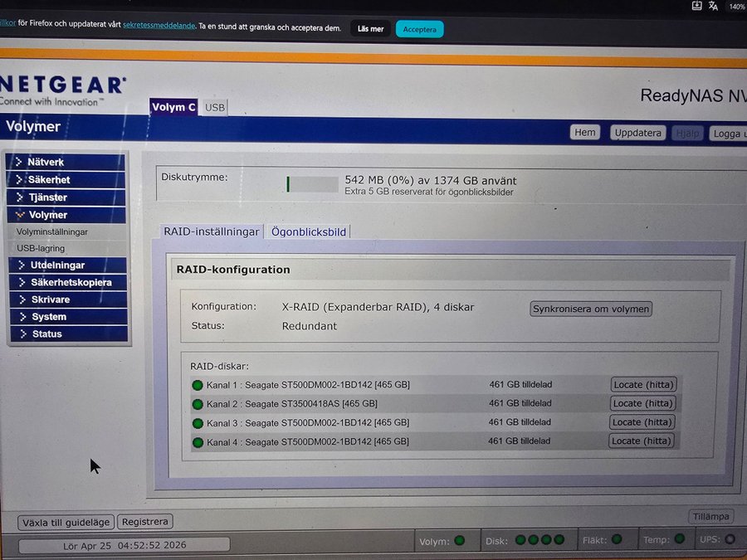Switch to the Ögonblicksbild tab
This screenshot has width=747, height=560.
click(308, 232)
